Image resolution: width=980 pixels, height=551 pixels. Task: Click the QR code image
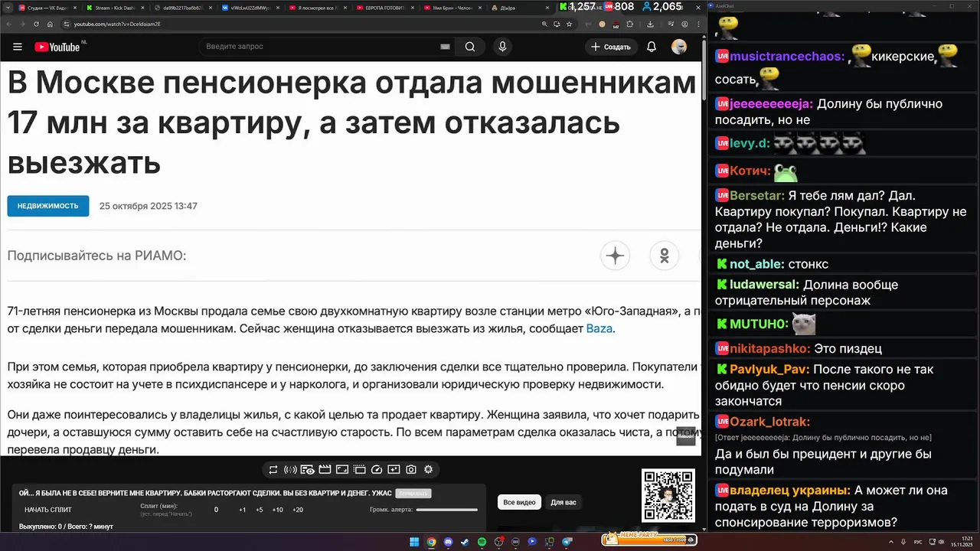[668, 494]
